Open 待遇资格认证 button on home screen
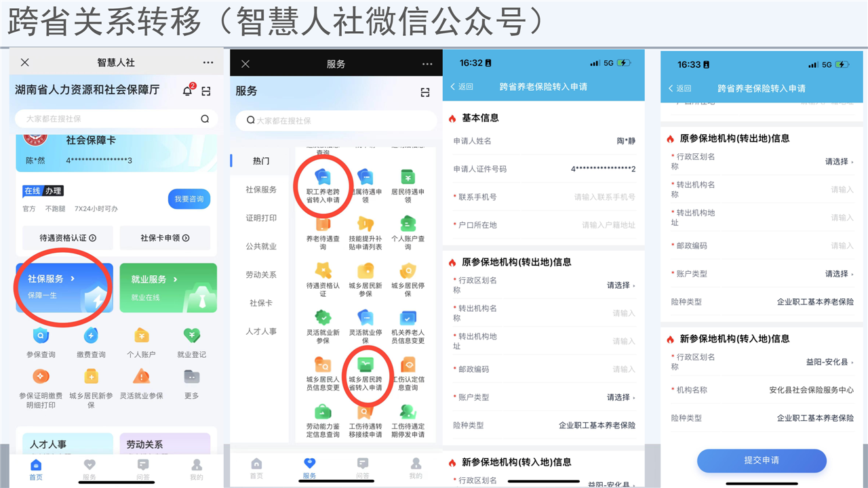Screen dimensions: 868x488 click(68, 238)
